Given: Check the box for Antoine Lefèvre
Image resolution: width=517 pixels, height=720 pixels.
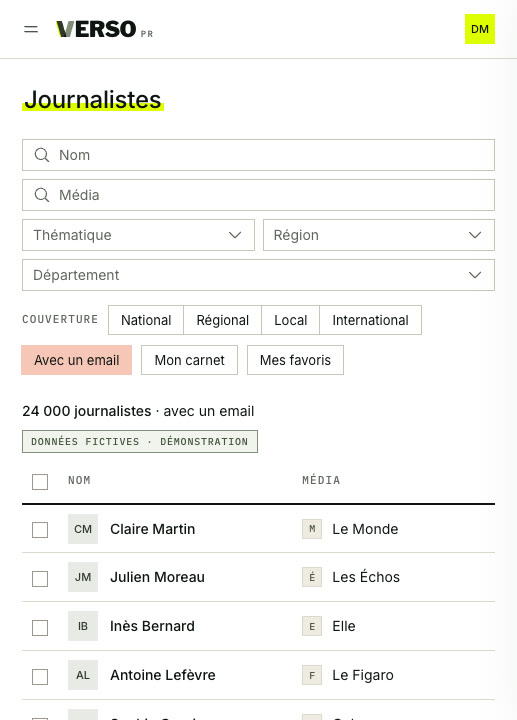Looking at the screenshot, I should [x=40, y=676].
